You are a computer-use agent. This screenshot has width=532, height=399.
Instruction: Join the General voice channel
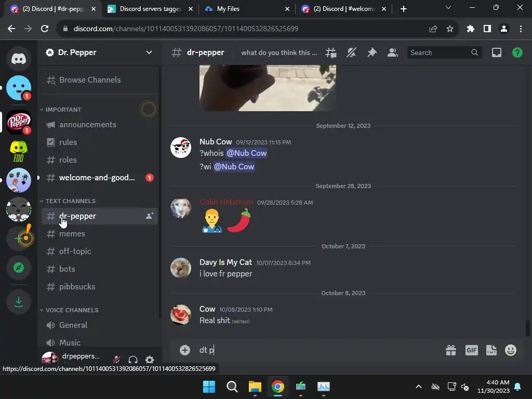coord(99,325)
